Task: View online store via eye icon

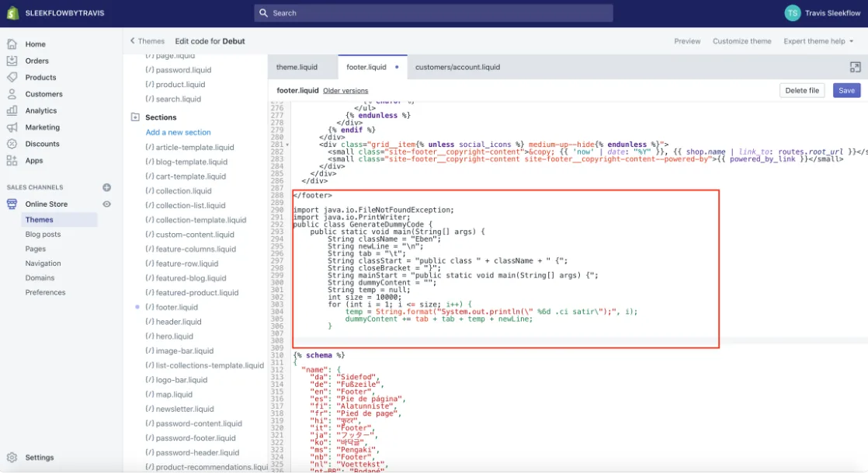Action: (x=107, y=204)
